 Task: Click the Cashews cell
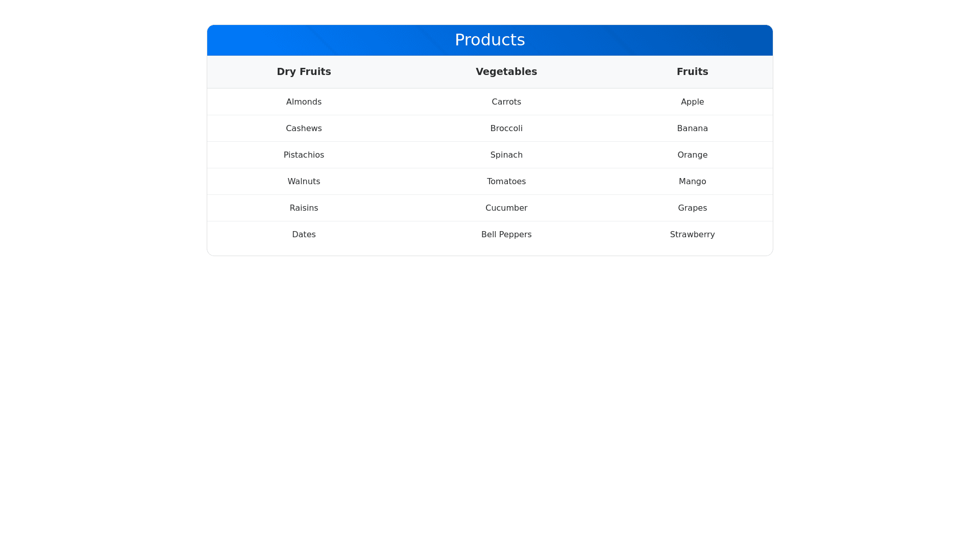point(304,128)
